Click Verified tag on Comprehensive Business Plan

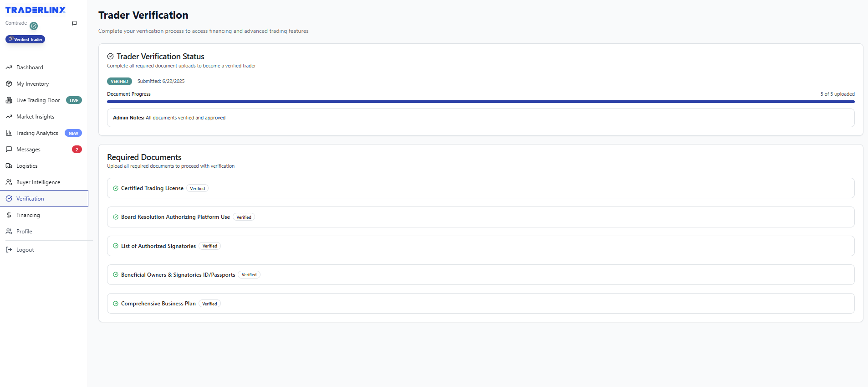(x=209, y=304)
